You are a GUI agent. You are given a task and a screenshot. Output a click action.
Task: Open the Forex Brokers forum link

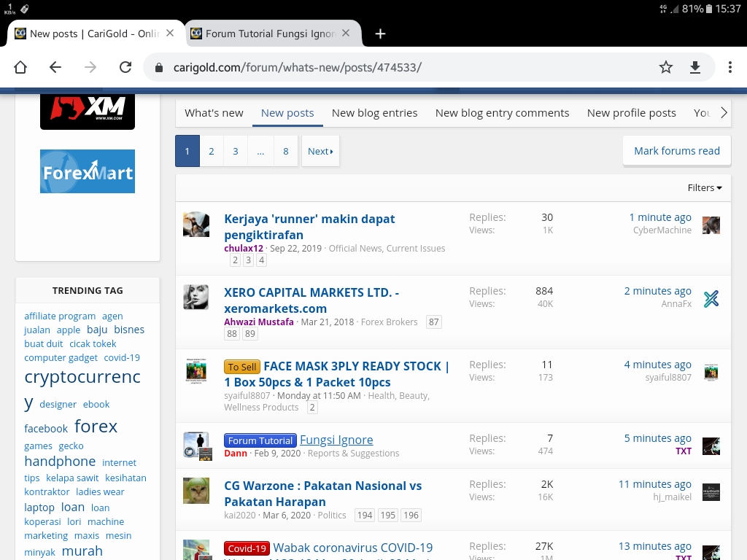(x=390, y=322)
